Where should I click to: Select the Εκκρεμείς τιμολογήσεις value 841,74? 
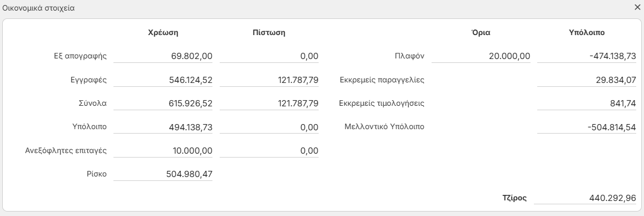587,104
